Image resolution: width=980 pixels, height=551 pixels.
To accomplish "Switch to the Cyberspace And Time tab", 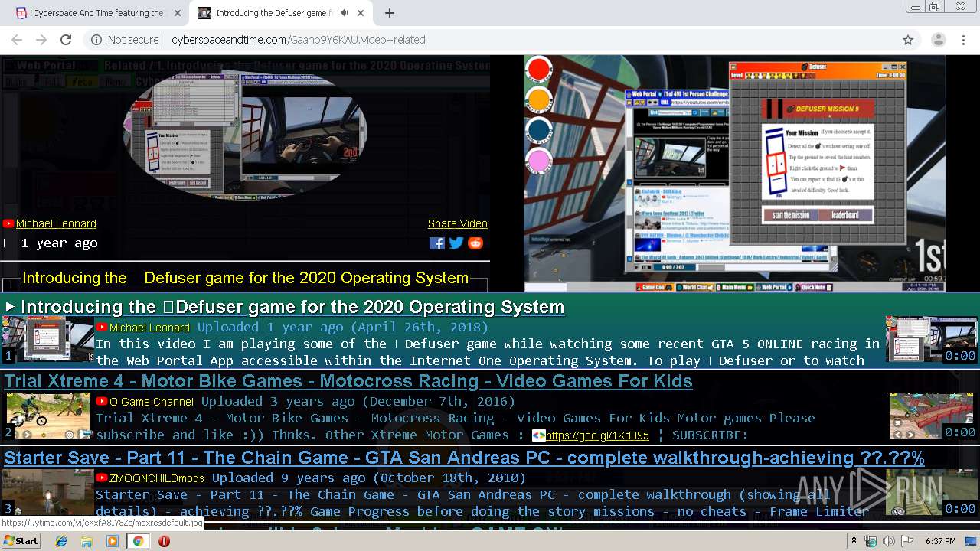I will tap(98, 13).
